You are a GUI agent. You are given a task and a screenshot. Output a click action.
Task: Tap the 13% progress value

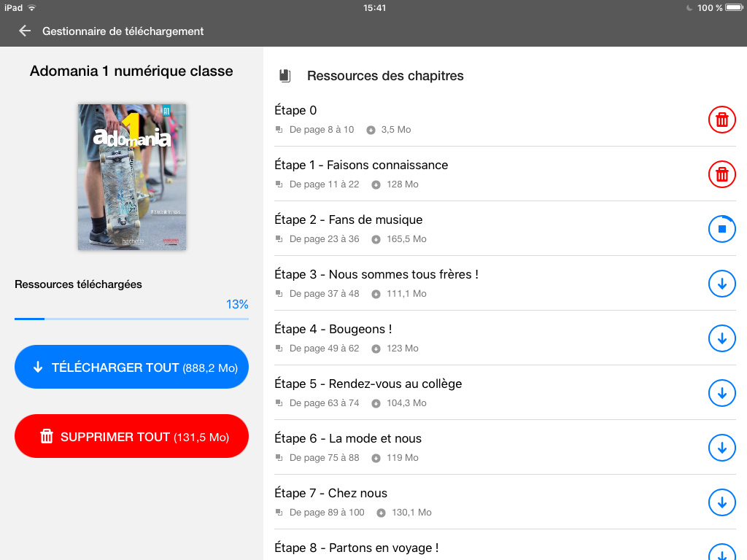tap(237, 304)
